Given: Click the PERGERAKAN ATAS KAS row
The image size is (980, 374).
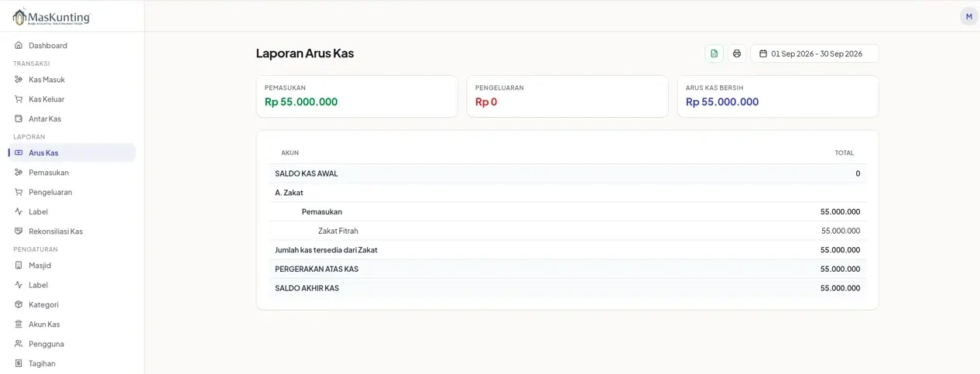Looking at the screenshot, I should 567,269.
